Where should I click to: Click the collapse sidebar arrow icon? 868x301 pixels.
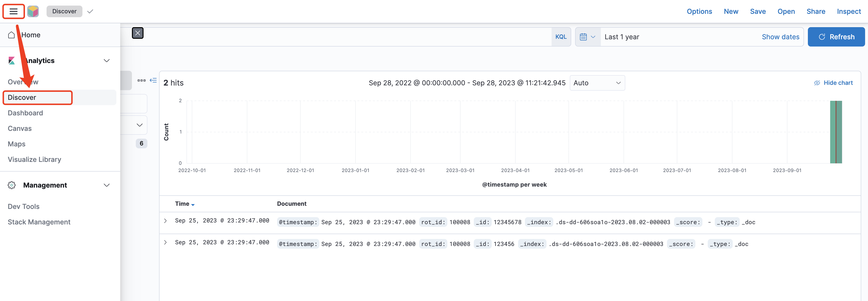pyautogui.click(x=153, y=80)
